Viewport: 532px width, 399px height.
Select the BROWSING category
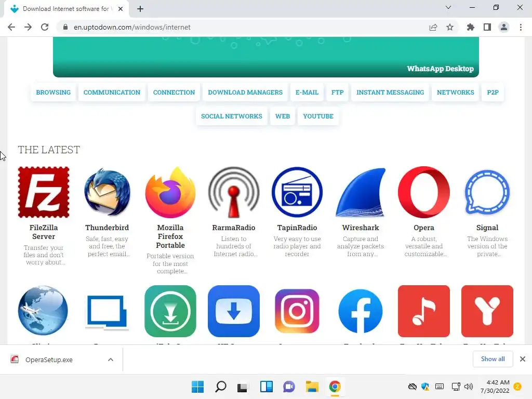pyautogui.click(x=54, y=92)
